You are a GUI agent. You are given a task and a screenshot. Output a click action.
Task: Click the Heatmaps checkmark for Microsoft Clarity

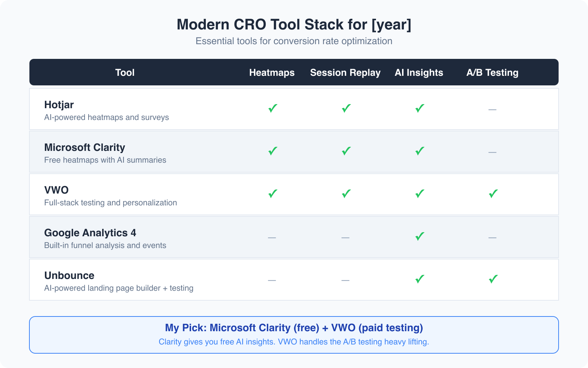coord(272,151)
